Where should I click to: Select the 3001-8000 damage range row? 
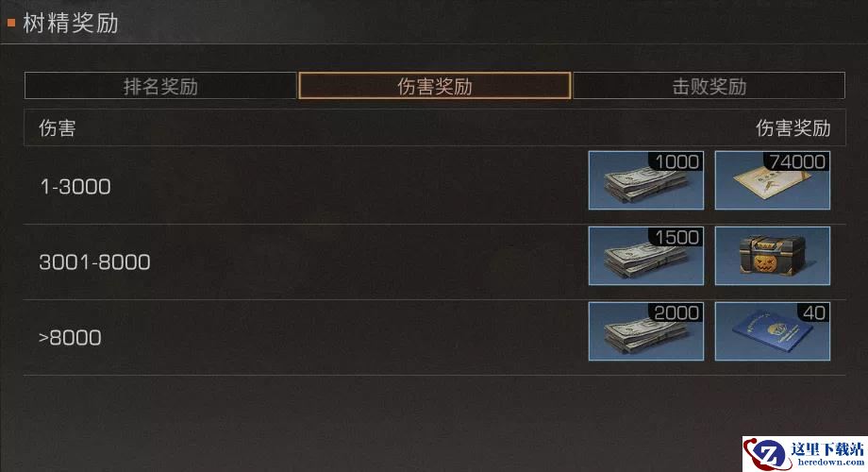(435, 262)
